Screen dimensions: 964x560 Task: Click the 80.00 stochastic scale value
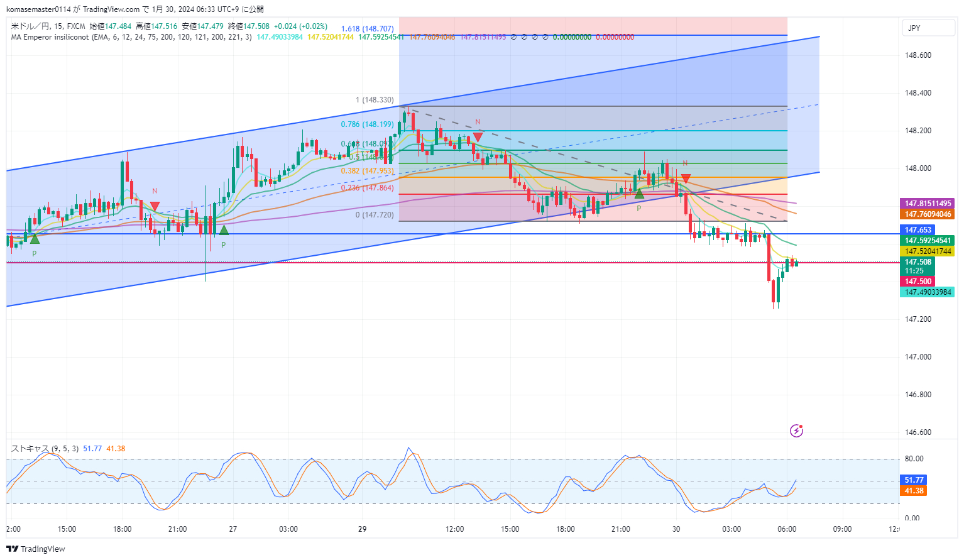914,459
